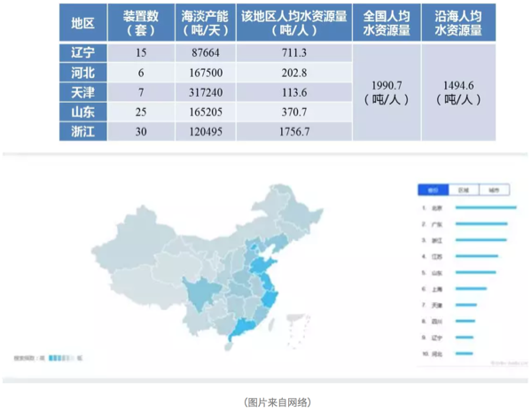Select 浙江 in the ranking list
This screenshot has width=532, height=413.
436,240
